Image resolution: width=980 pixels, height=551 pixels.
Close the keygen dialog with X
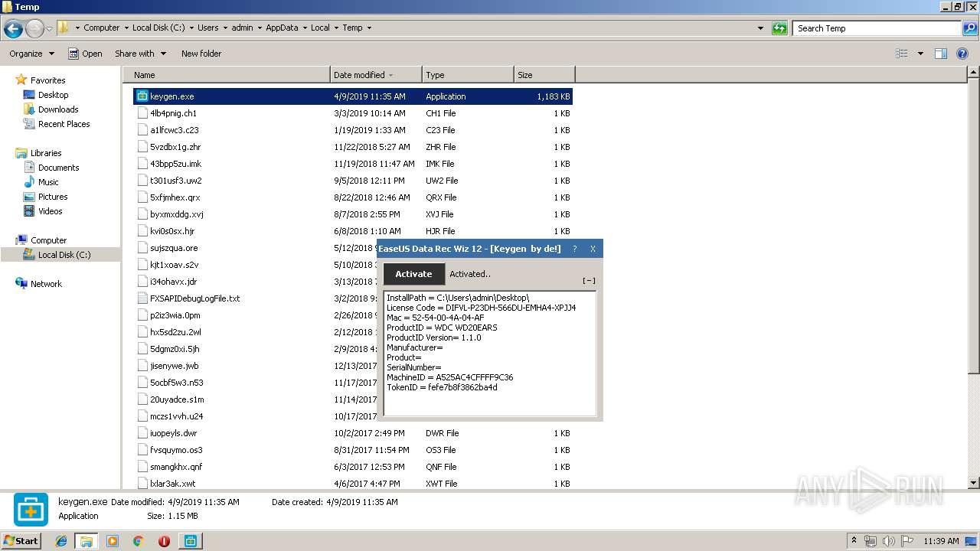pos(593,249)
